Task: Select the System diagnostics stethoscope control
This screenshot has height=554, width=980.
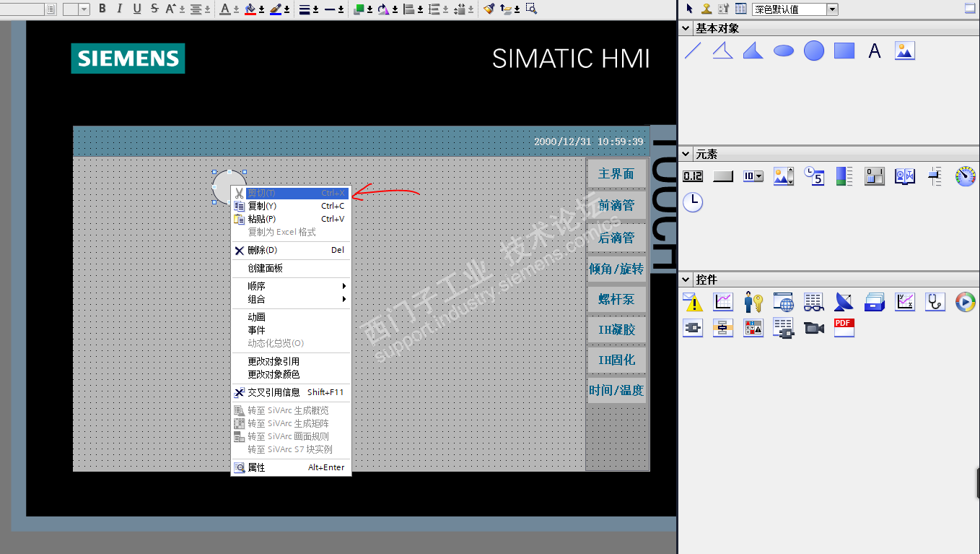Action: [x=935, y=302]
